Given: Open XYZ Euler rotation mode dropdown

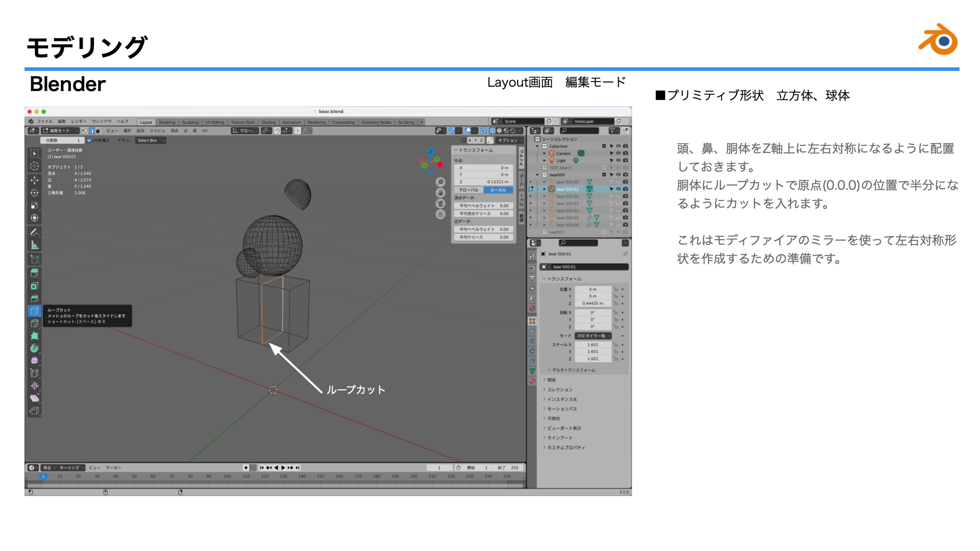Looking at the screenshot, I should [594, 336].
